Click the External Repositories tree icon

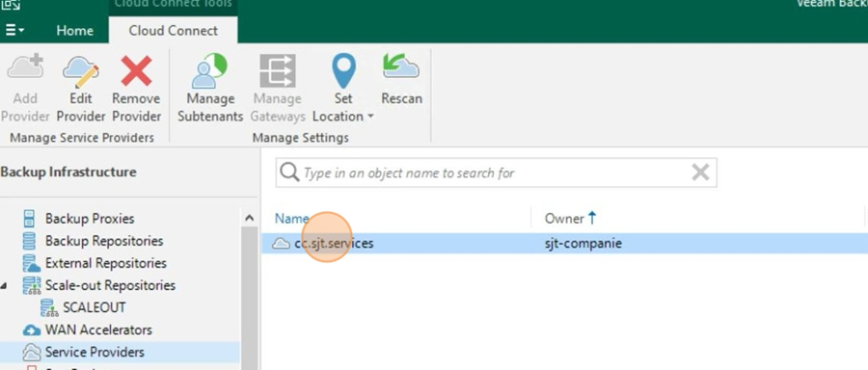click(x=32, y=263)
